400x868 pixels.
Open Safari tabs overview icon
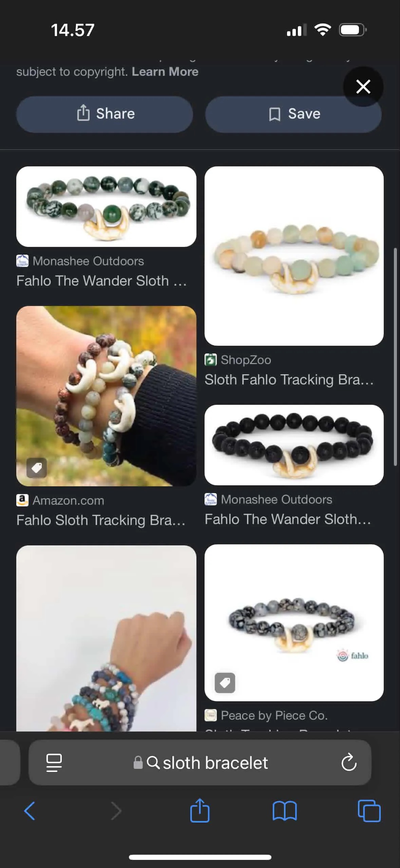click(x=369, y=811)
